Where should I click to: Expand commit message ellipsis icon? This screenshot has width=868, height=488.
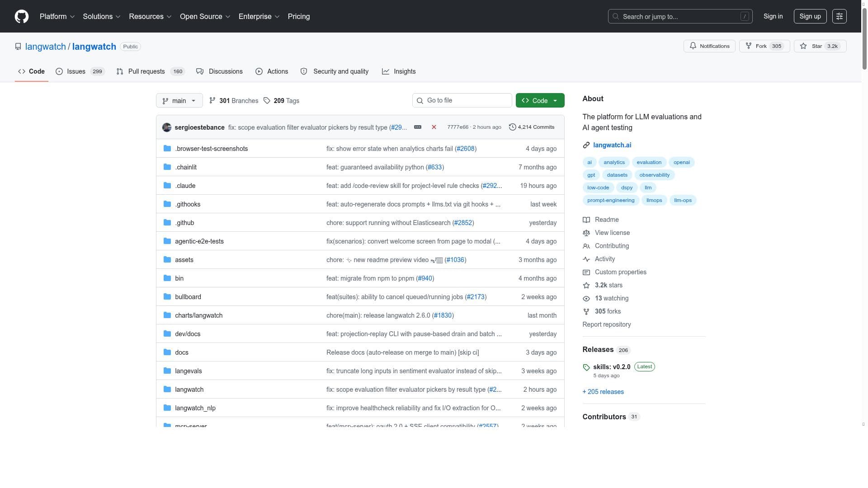pos(418,127)
